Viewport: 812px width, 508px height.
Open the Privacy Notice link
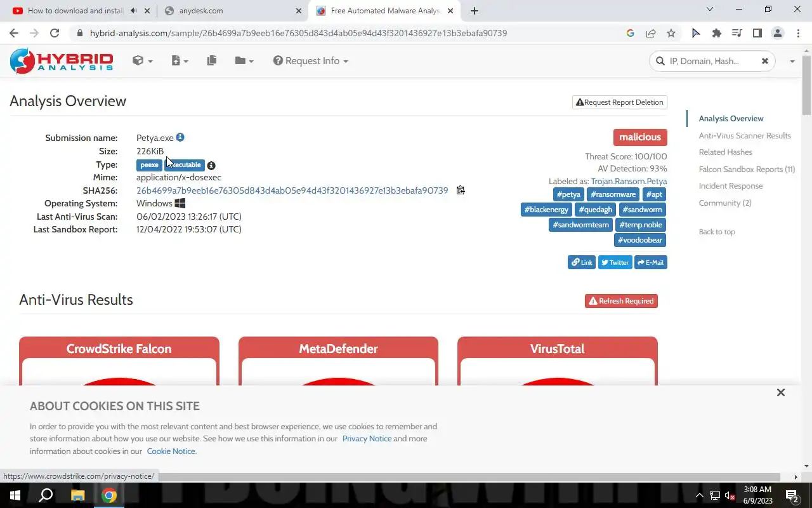click(367, 439)
